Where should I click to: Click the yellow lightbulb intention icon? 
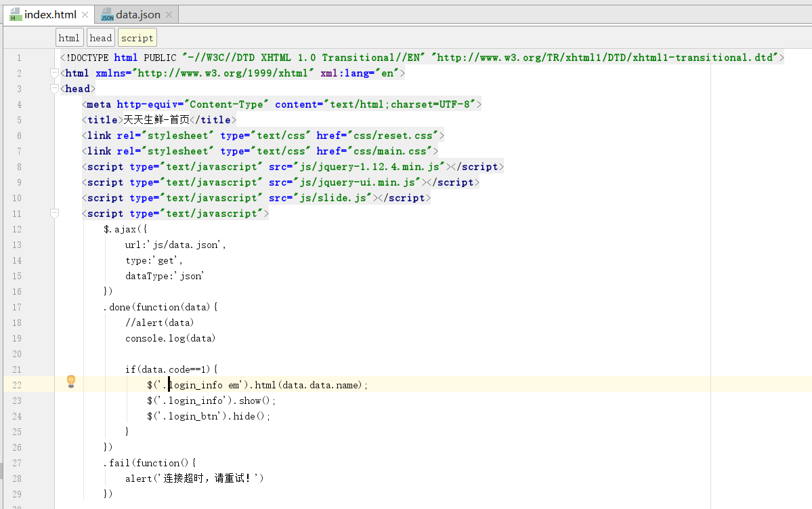[72, 382]
